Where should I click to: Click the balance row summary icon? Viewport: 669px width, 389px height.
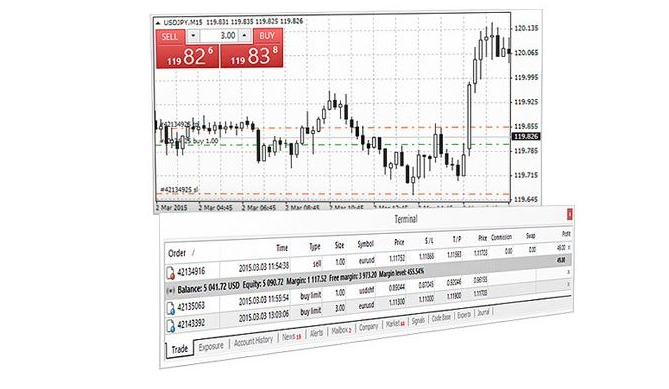171,290
